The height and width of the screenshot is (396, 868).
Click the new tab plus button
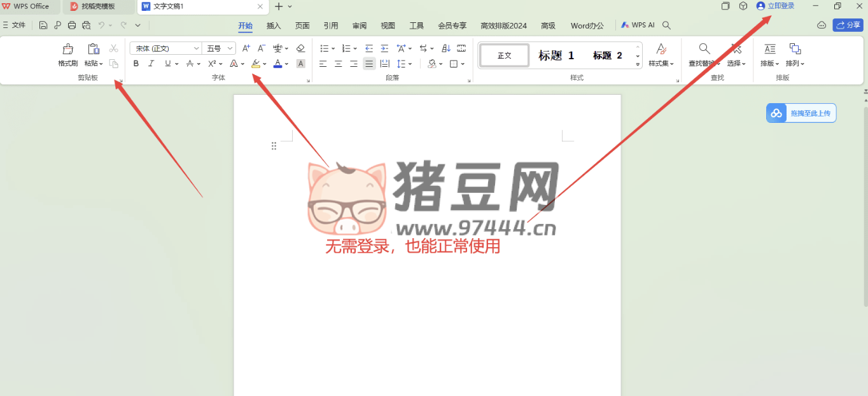pyautogui.click(x=278, y=6)
